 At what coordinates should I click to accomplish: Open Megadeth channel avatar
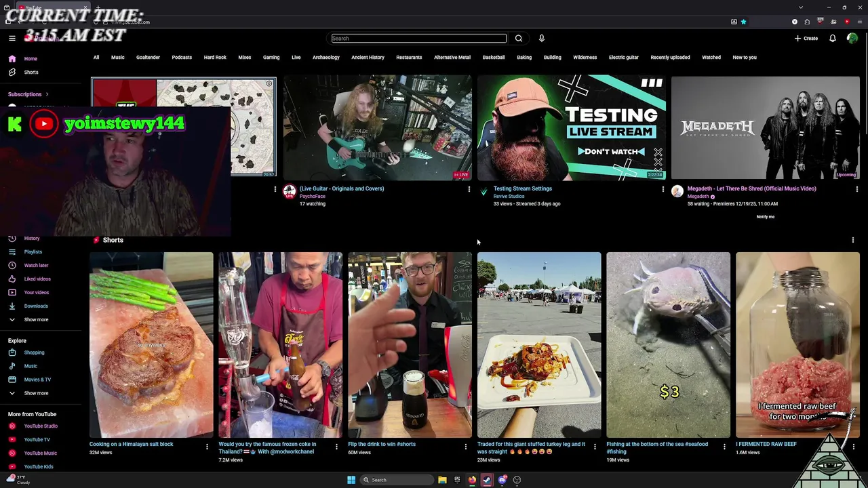pos(677,191)
